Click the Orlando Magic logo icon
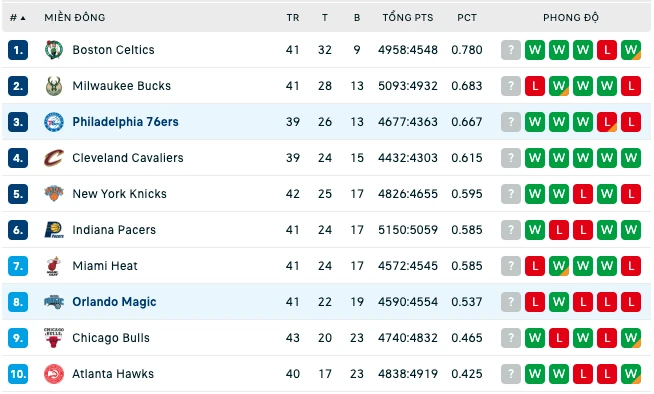This screenshot has width=654, height=394. pos(54,302)
